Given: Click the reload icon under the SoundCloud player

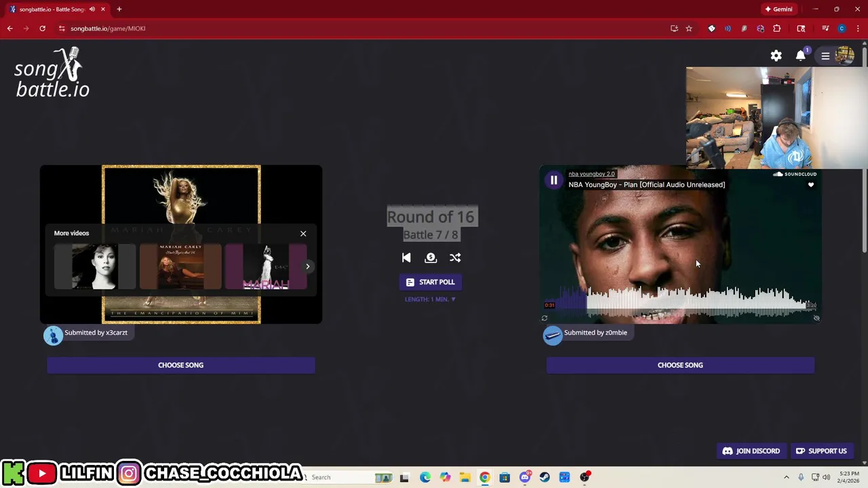Looking at the screenshot, I should click(x=545, y=318).
